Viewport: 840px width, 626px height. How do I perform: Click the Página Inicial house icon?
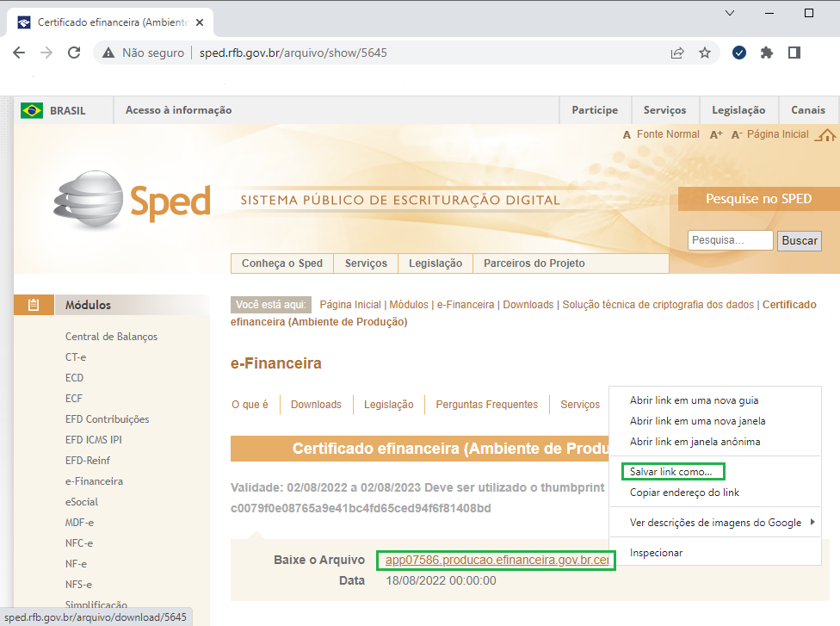(x=825, y=135)
